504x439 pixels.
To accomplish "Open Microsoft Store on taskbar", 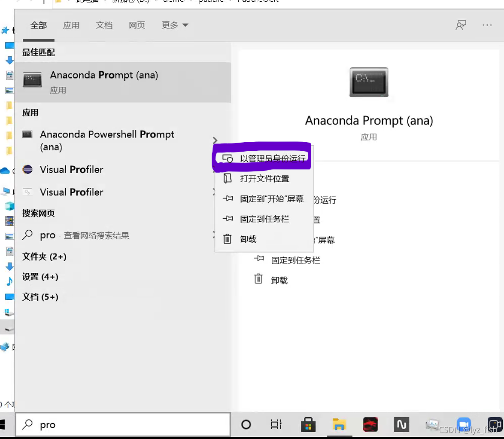I will pyautogui.click(x=308, y=424).
